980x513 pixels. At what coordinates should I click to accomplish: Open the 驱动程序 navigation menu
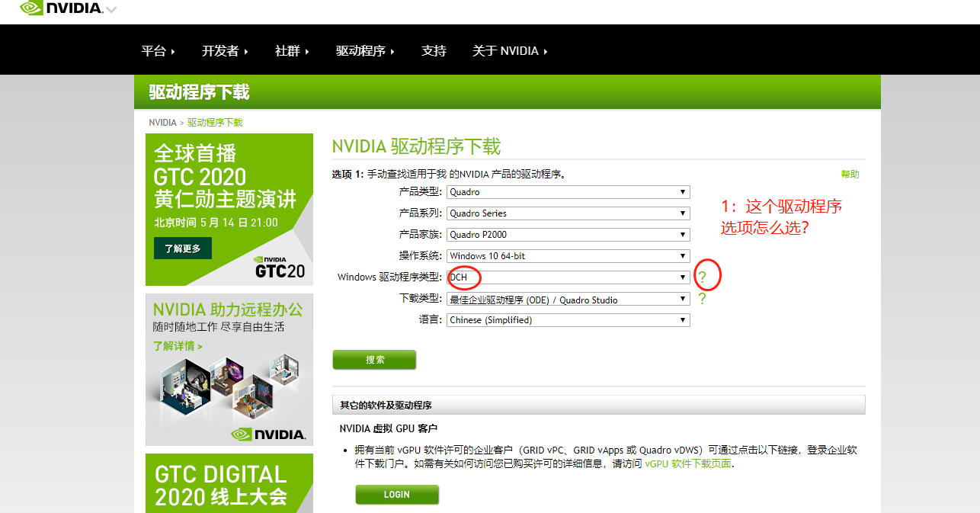click(365, 51)
